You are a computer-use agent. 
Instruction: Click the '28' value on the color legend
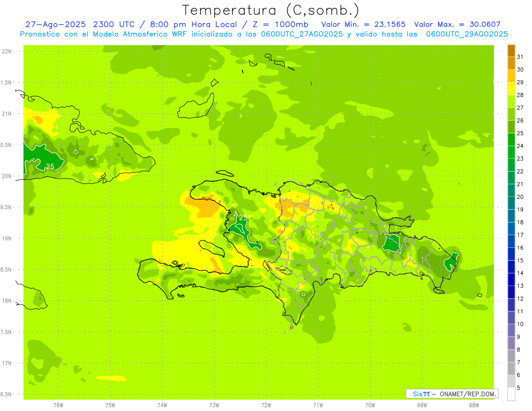(520, 95)
